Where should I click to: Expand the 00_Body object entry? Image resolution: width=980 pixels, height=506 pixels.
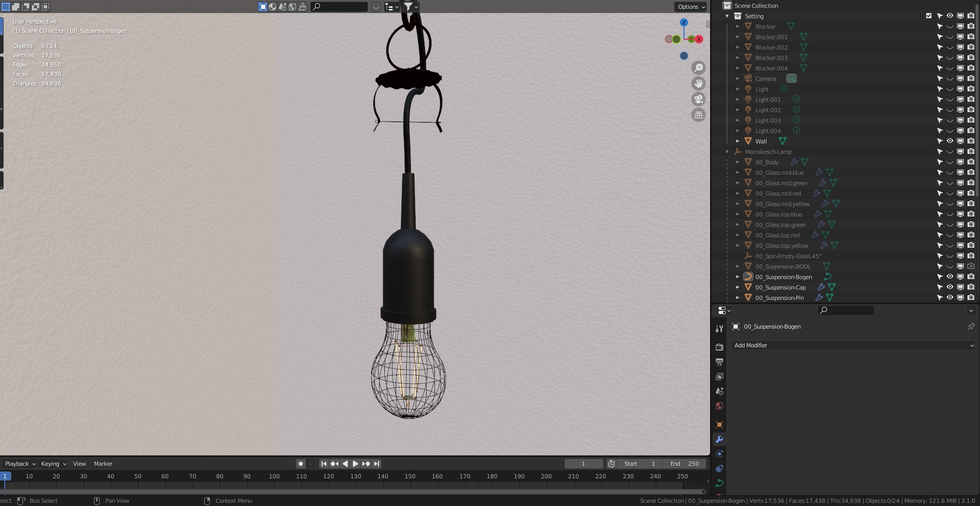(738, 162)
